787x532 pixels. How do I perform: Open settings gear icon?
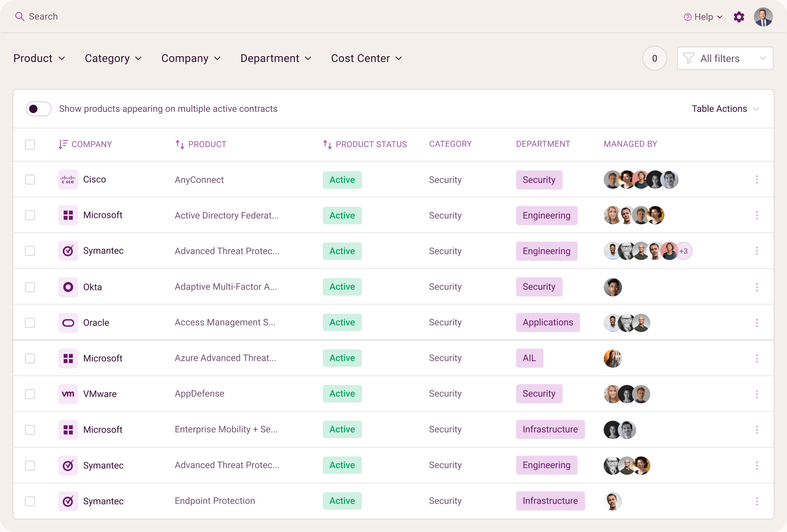pos(739,17)
